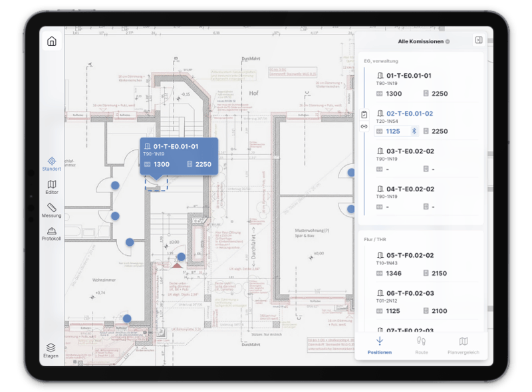Click the EG, verwaltung group heading

pos(380,61)
